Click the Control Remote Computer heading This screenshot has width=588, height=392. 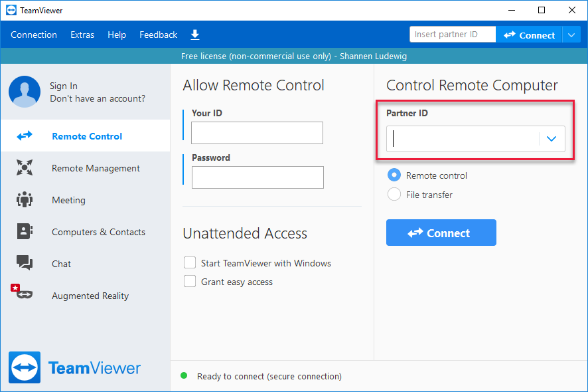pos(472,86)
